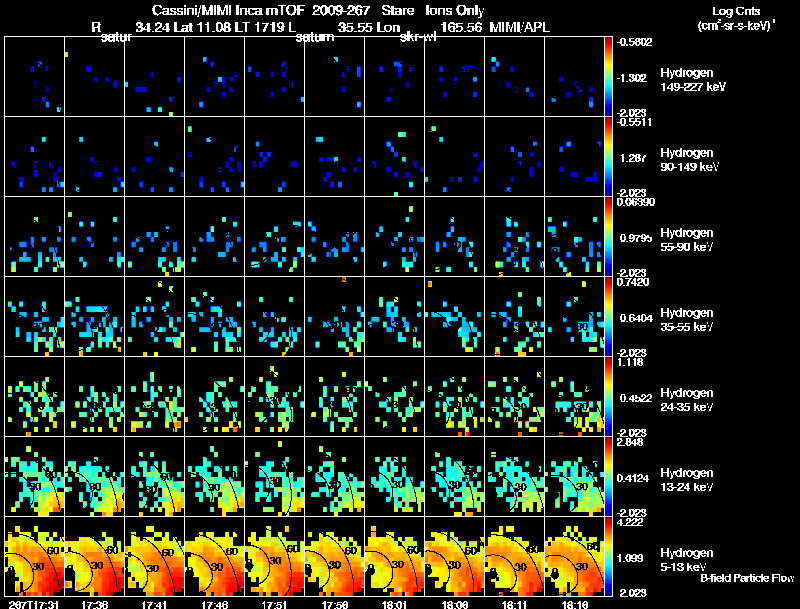Open the 5-13 keV image panel at 17:31
The width and height of the screenshot is (800, 609).
pos(34,557)
